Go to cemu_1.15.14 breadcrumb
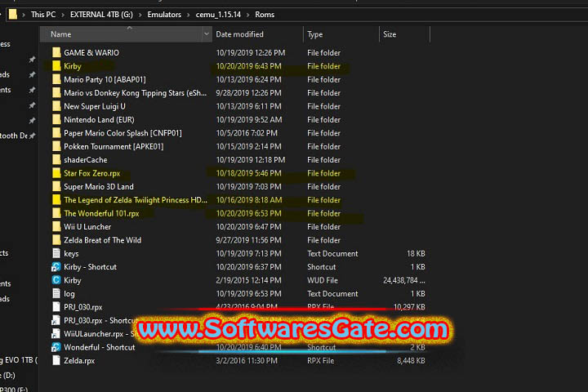This screenshot has width=588, height=392. click(x=218, y=15)
